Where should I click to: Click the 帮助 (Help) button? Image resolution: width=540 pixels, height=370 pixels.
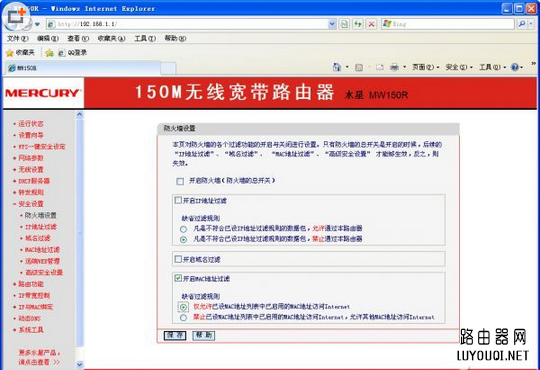point(204,335)
